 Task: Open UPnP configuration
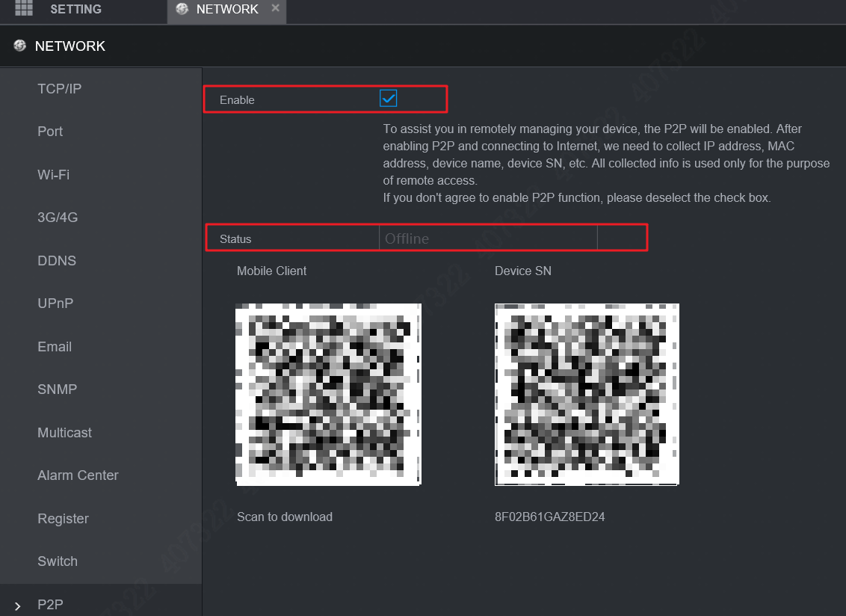coord(55,303)
